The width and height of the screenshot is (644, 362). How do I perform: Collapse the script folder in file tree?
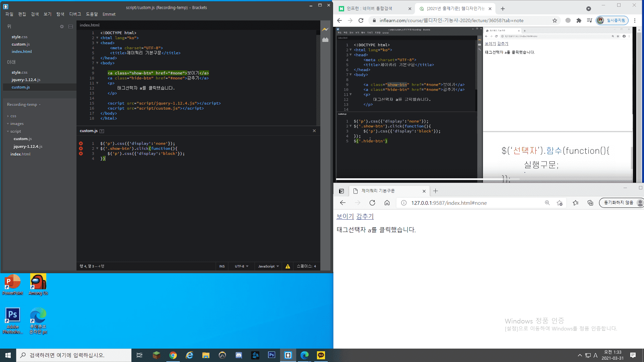tap(14, 131)
